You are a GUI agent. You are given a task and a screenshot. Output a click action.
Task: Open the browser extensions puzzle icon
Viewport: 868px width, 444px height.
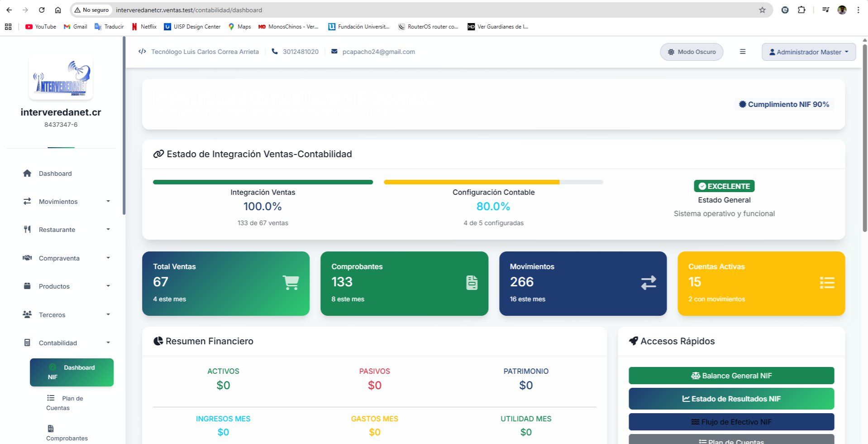pos(801,10)
